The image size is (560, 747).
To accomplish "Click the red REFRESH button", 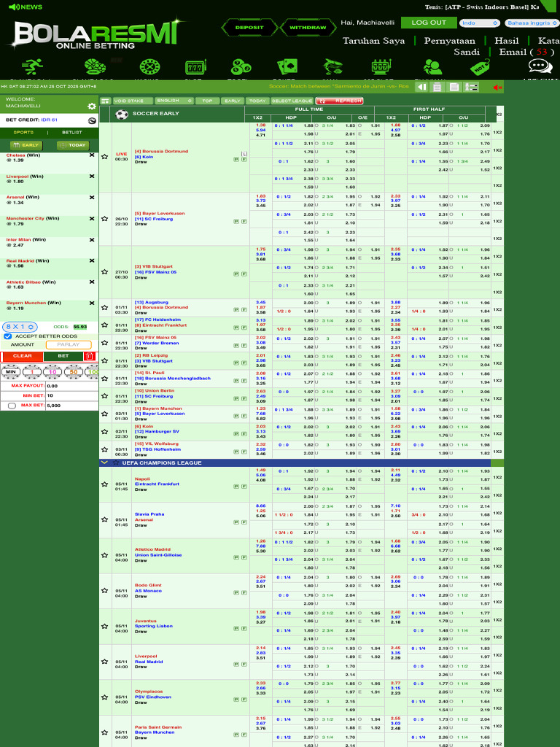I will pos(340,101).
